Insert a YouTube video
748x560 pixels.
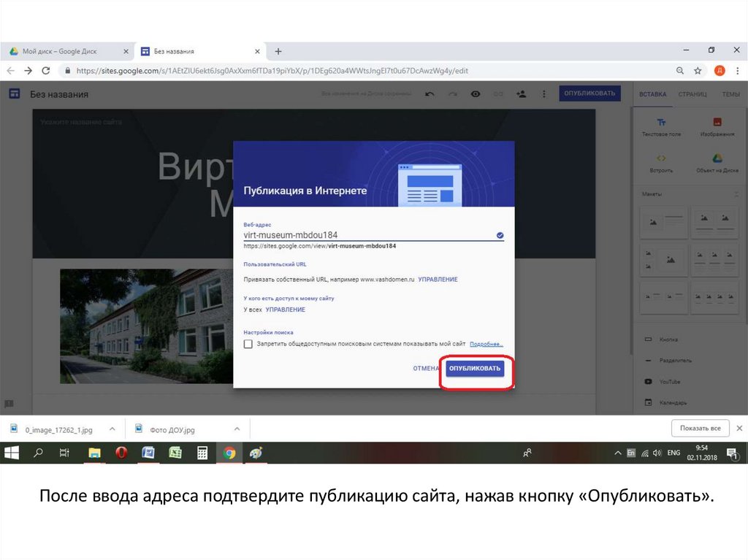pyautogui.click(x=663, y=382)
